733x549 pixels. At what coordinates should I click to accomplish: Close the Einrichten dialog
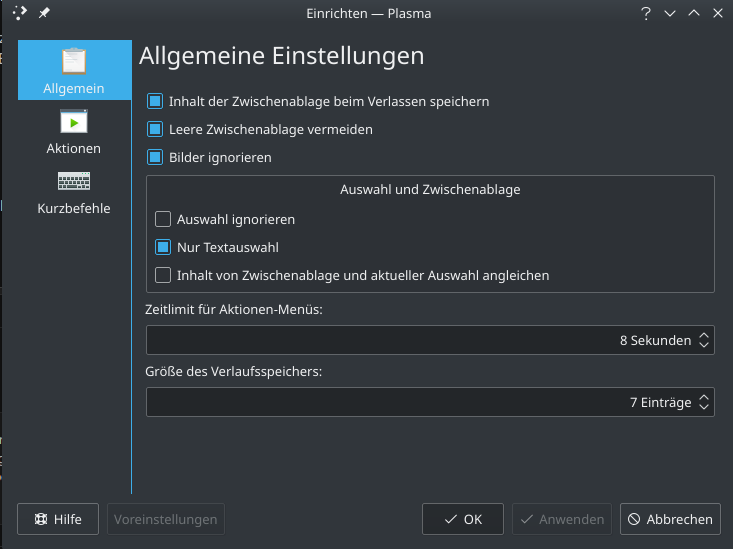tap(718, 13)
